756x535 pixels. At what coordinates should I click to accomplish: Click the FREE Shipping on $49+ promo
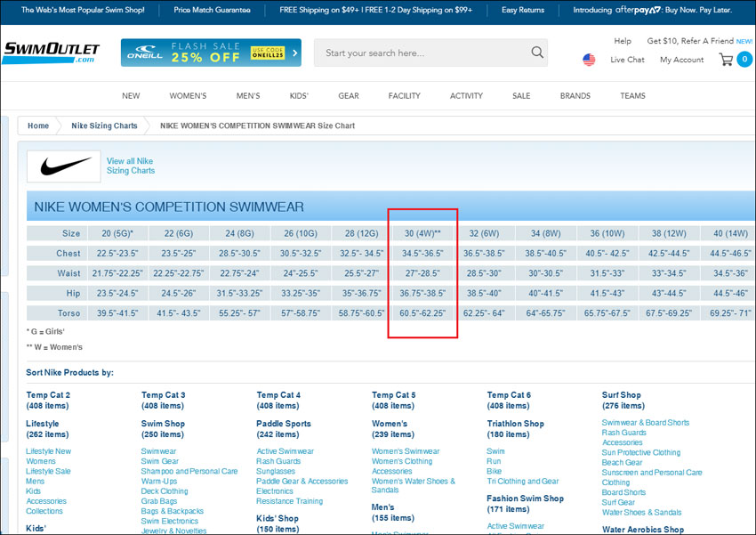376,10
